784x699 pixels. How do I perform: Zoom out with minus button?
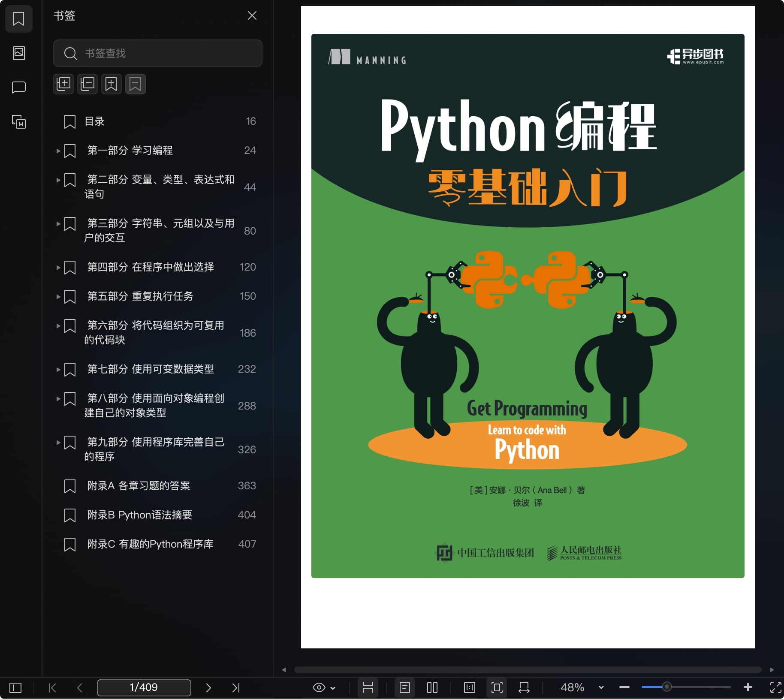click(624, 687)
